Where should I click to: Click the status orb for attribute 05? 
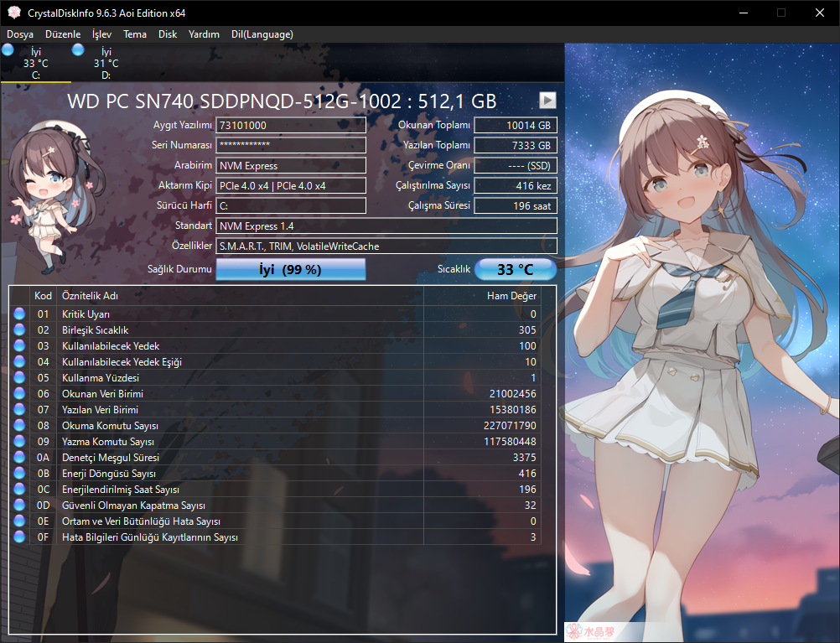[19, 377]
